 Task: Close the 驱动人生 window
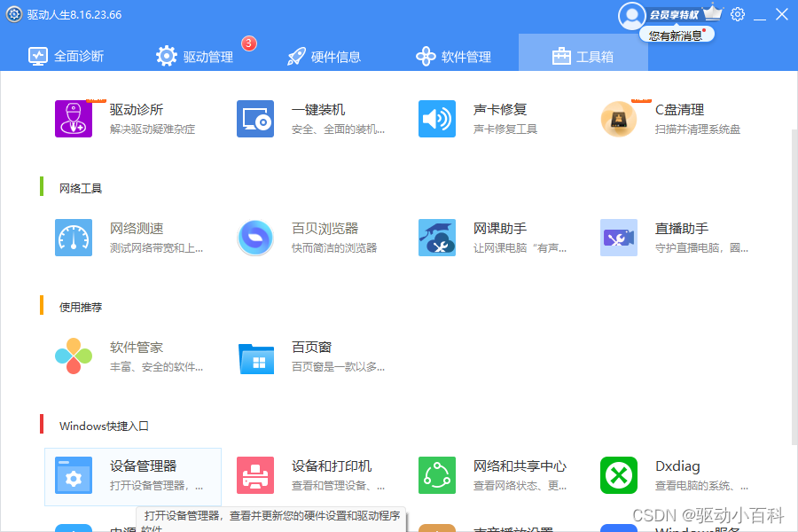click(782, 14)
